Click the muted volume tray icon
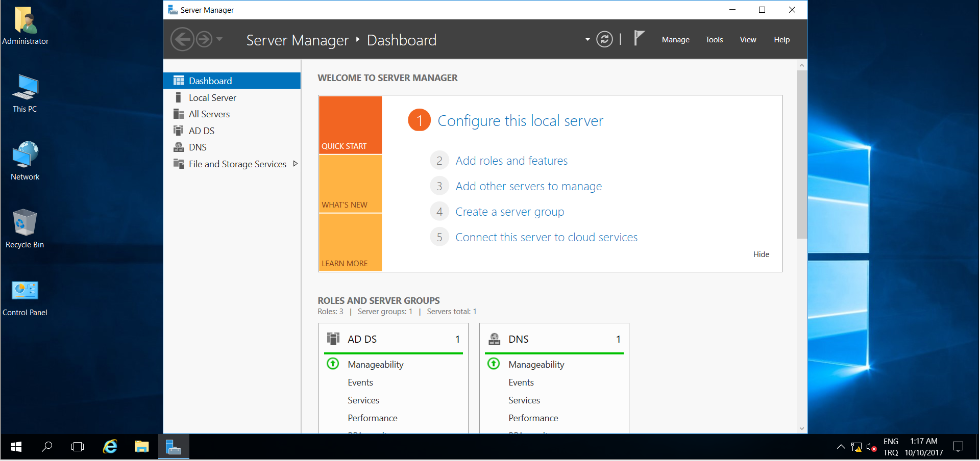The image size is (980, 461). click(x=871, y=447)
